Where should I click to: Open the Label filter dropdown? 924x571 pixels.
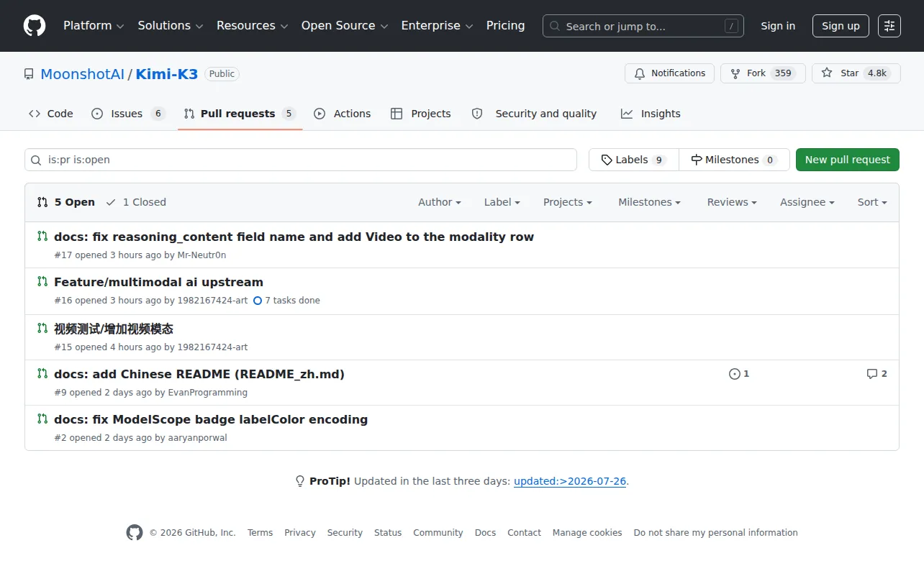point(502,202)
